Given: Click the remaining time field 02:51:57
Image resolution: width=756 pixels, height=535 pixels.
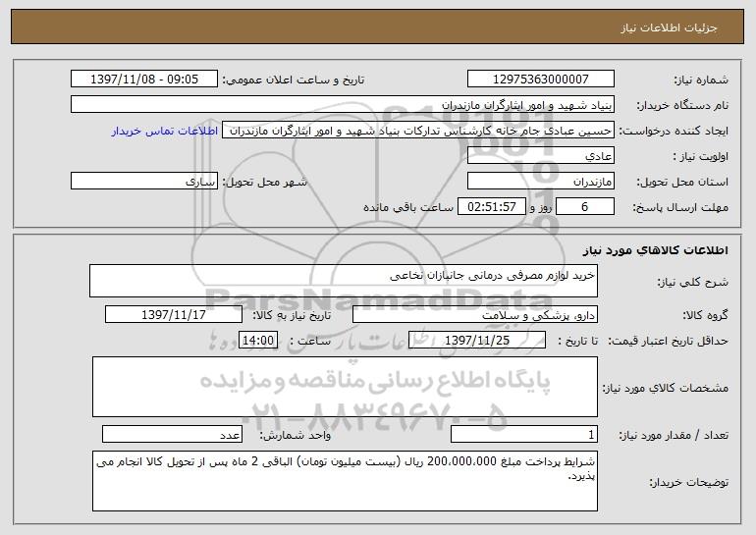Looking at the screenshot, I should pyautogui.click(x=491, y=206).
